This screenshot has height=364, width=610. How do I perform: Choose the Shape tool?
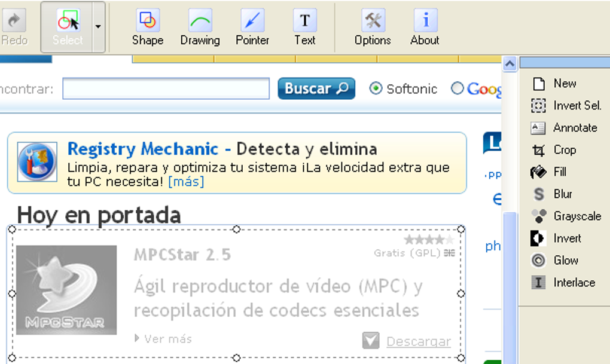point(148,27)
